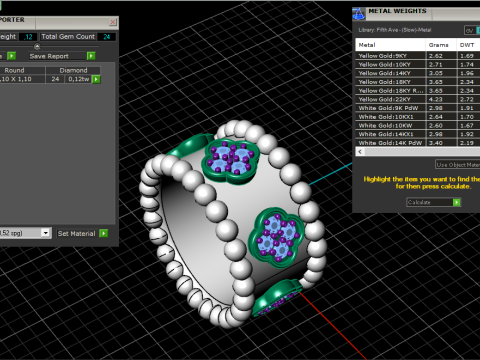Select the Yellow Gold:18KY row
Viewport: 480px width, 360px height.
(418, 82)
